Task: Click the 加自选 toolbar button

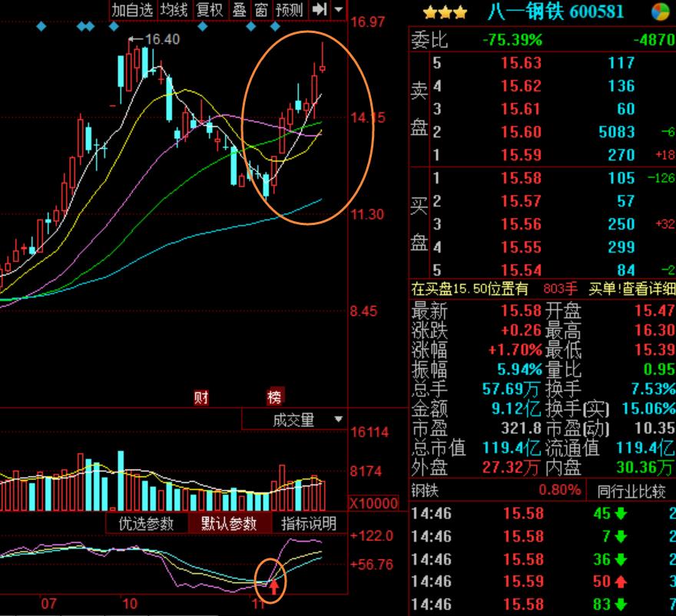Action: click(x=132, y=9)
